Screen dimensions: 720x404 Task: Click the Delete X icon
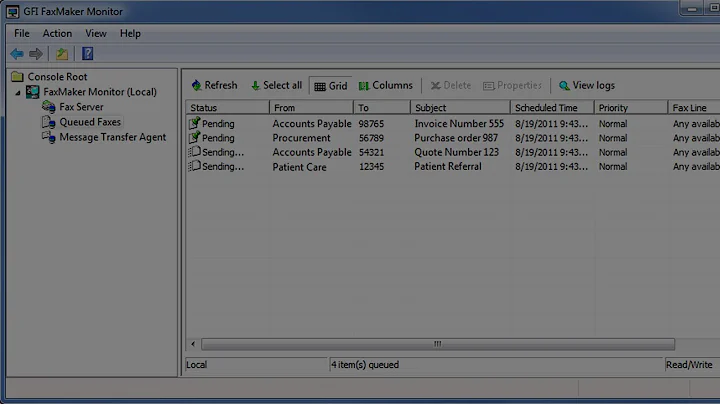435,85
